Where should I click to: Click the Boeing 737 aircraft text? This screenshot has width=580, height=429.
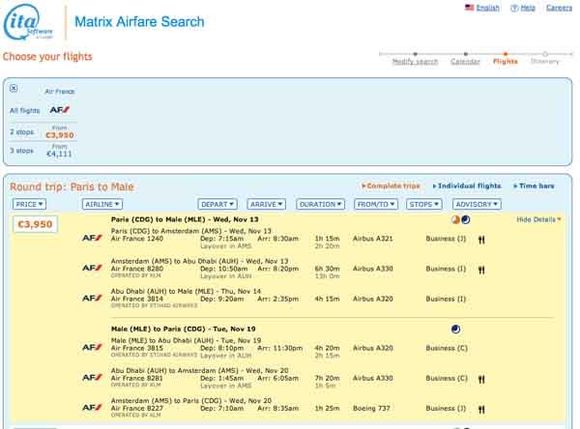point(371,408)
